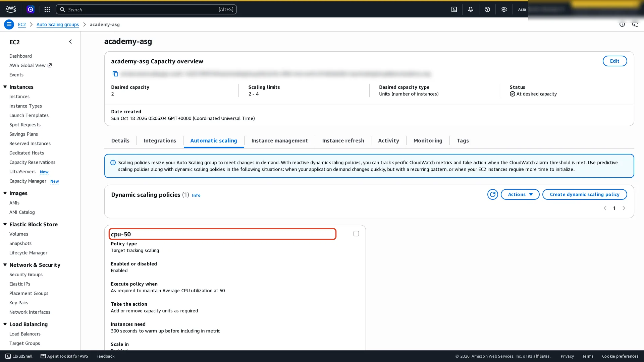Switch to the Details tab
This screenshot has height=362, width=644.
click(x=120, y=141)
